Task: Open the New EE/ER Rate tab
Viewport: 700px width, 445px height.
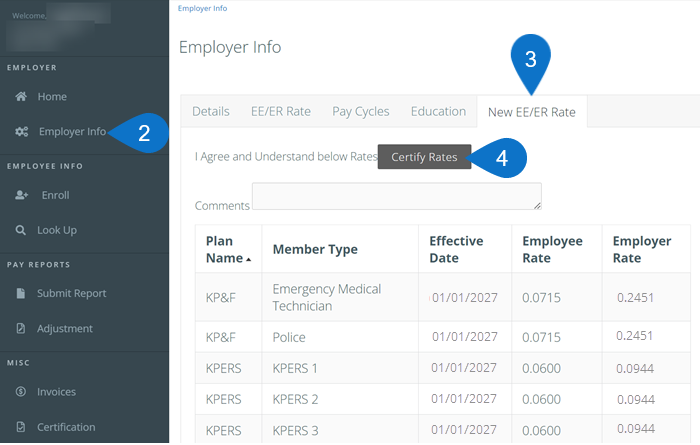Action: coord(531,112)
